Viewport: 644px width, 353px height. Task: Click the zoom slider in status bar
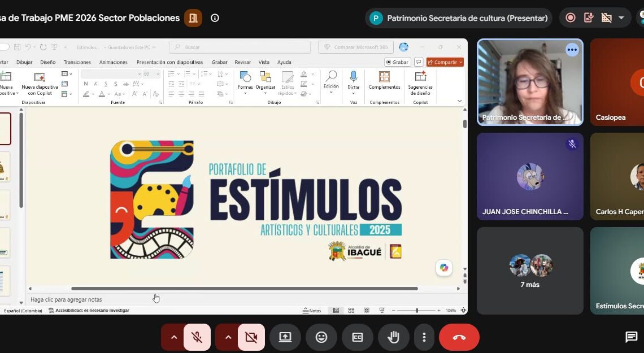pos(416,311)
